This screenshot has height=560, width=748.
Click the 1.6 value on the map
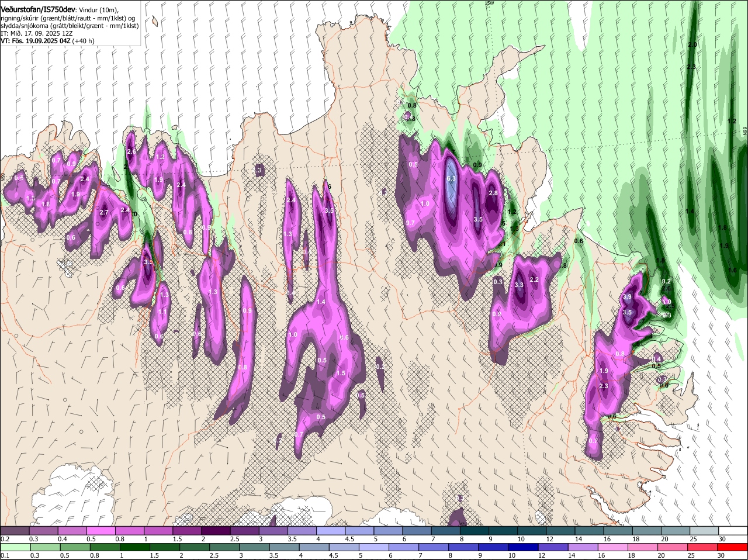click(x=733, y=270)
